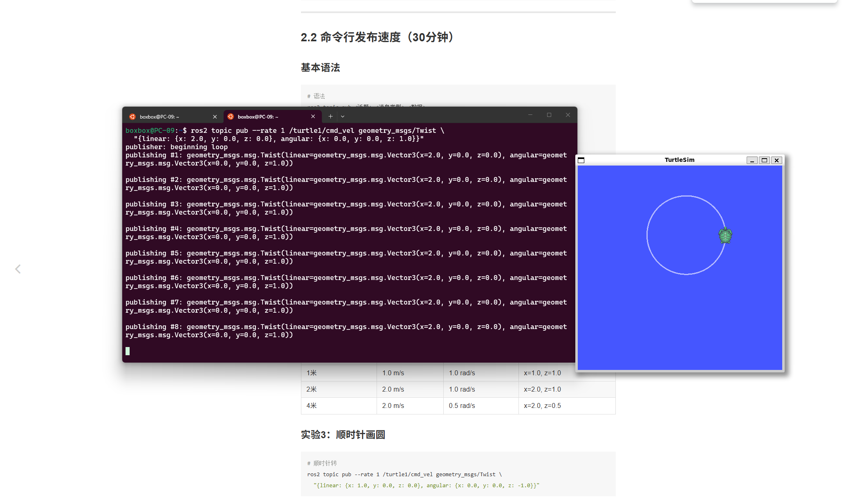
Task: Maximize the TurtleSim window
Action: click(x=764, y=160)
